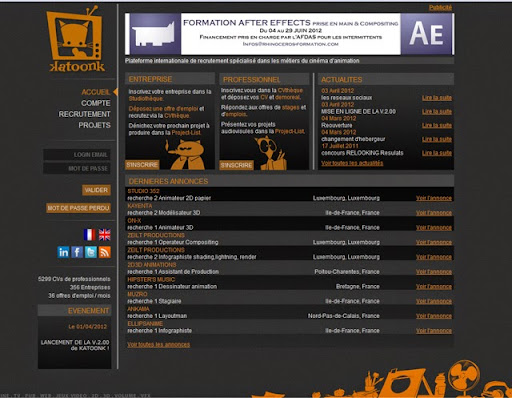Read more on 'MISE EN LIGNE DE LA V.2.00'

point(437,111)
